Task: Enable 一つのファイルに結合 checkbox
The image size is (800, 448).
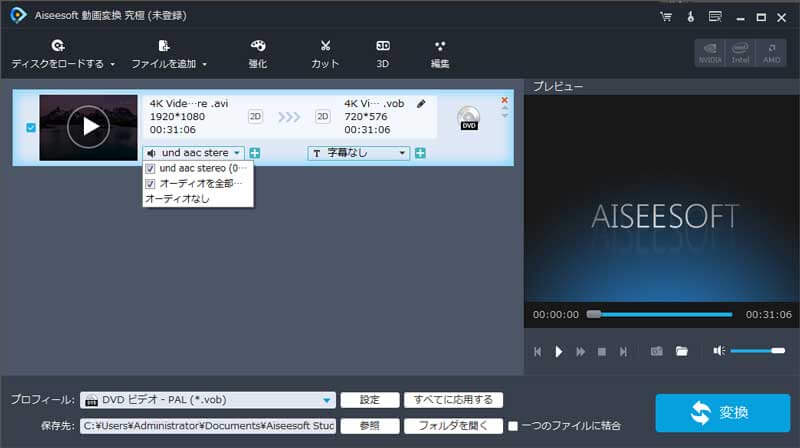Action: coord(513,426)
